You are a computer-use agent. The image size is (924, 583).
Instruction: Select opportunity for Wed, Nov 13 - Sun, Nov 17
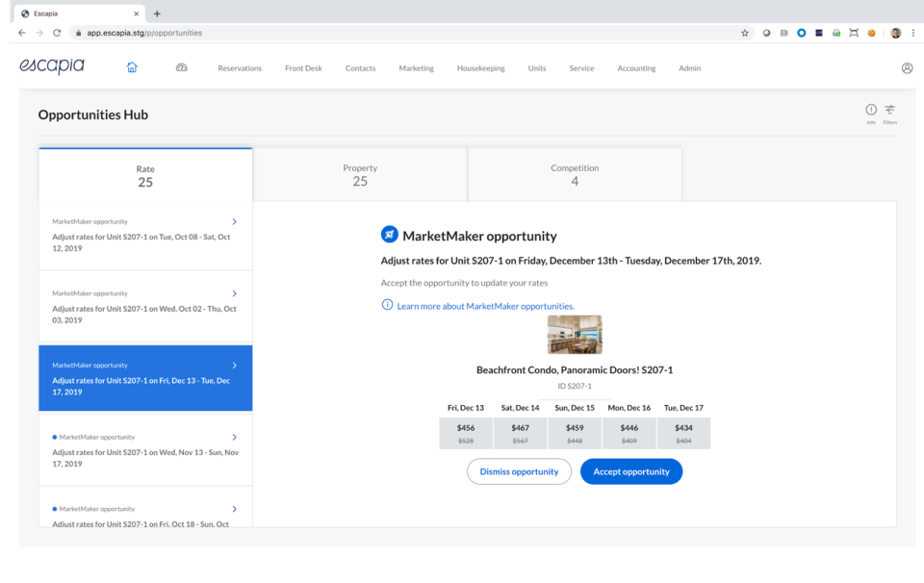click(145, 451)
